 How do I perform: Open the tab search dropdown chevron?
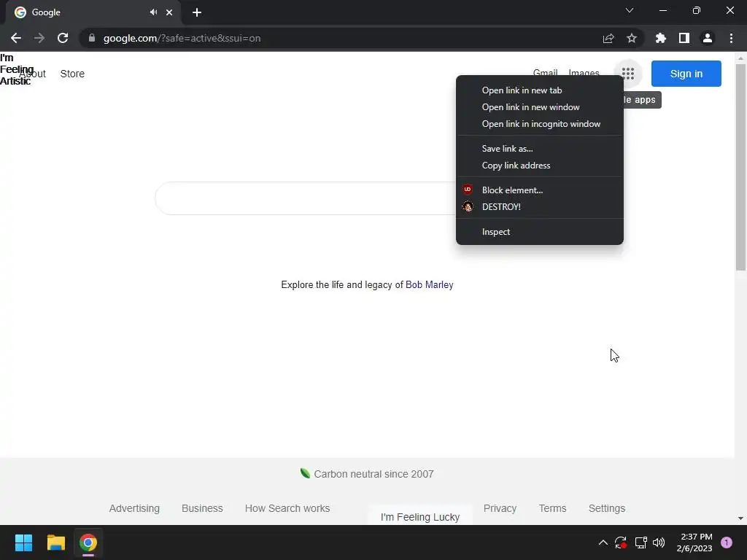tap(630, 10)
